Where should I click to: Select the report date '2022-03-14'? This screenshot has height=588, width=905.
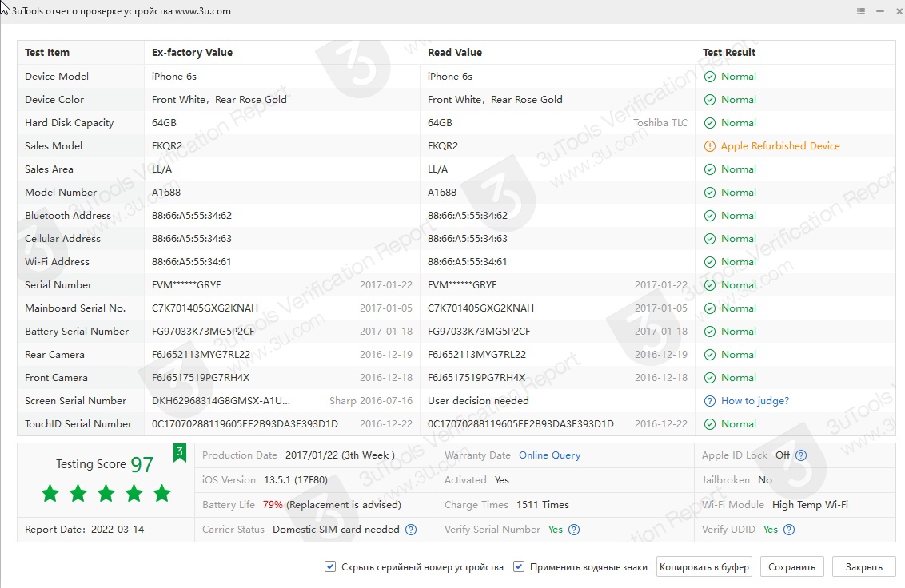click(118, 530)
